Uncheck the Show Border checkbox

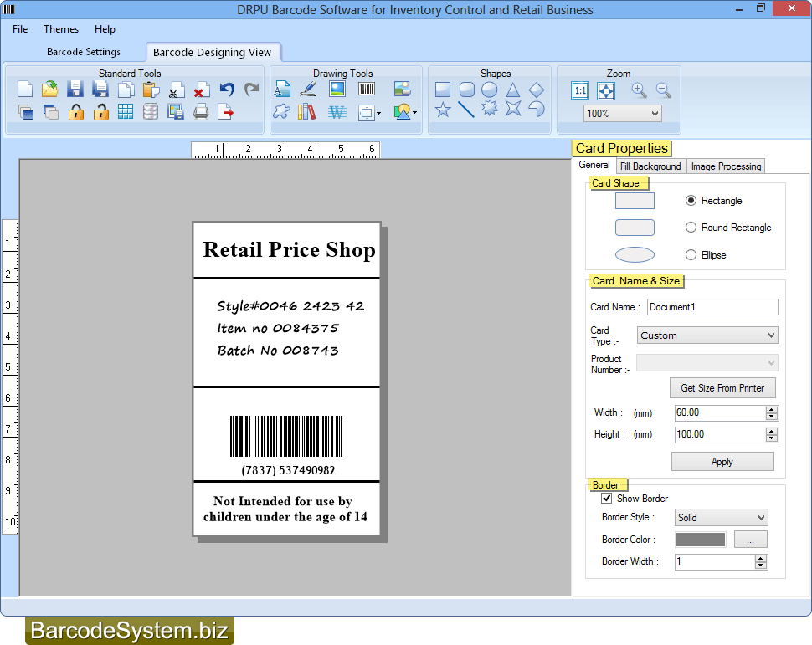click(606, 498)
